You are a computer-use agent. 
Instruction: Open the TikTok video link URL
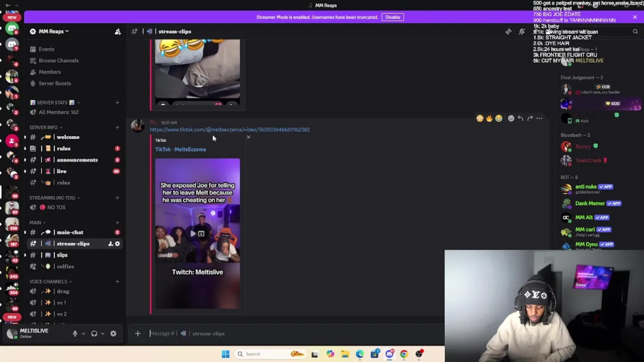229,130
